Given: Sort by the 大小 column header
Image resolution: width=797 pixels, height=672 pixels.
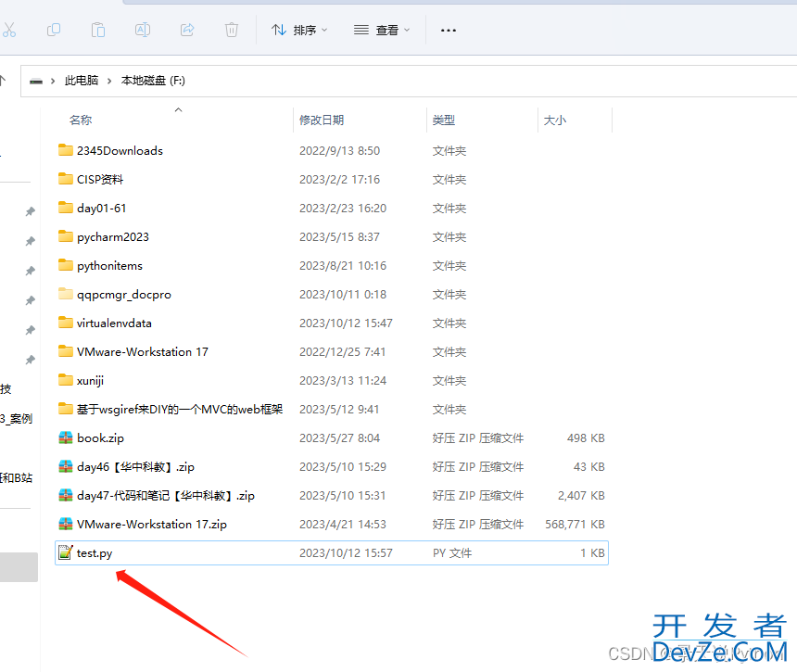Looking at the screenshot, I should point(555,120).
